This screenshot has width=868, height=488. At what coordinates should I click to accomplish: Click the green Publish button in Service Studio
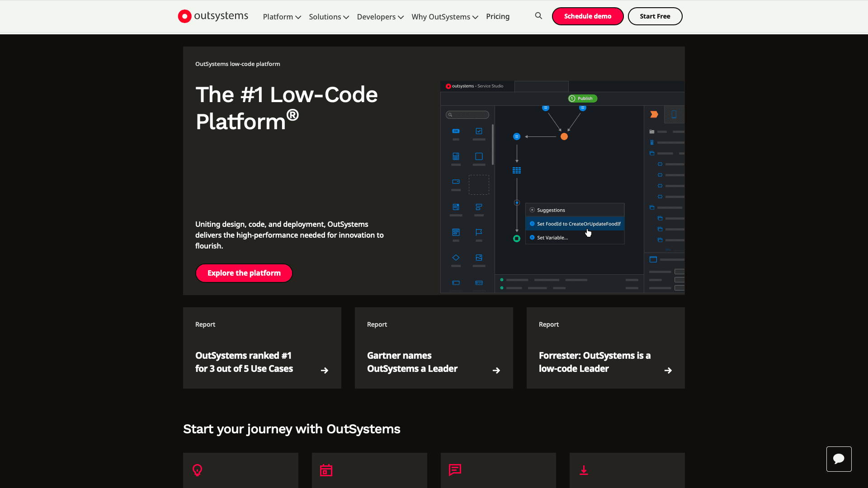[582, 99]
